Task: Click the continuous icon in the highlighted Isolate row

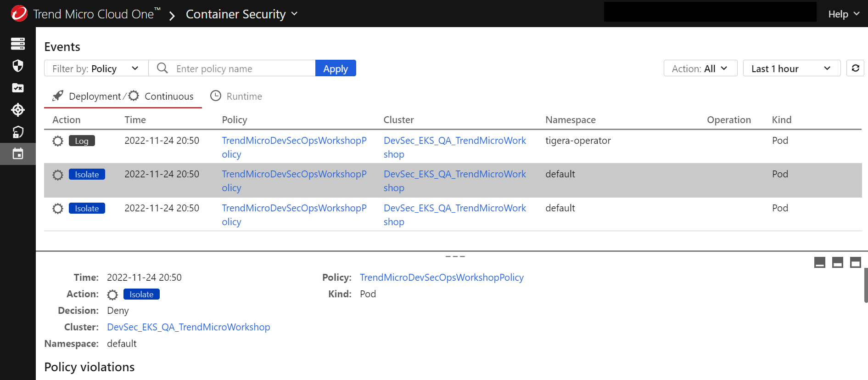Action: tap(58, 175)
